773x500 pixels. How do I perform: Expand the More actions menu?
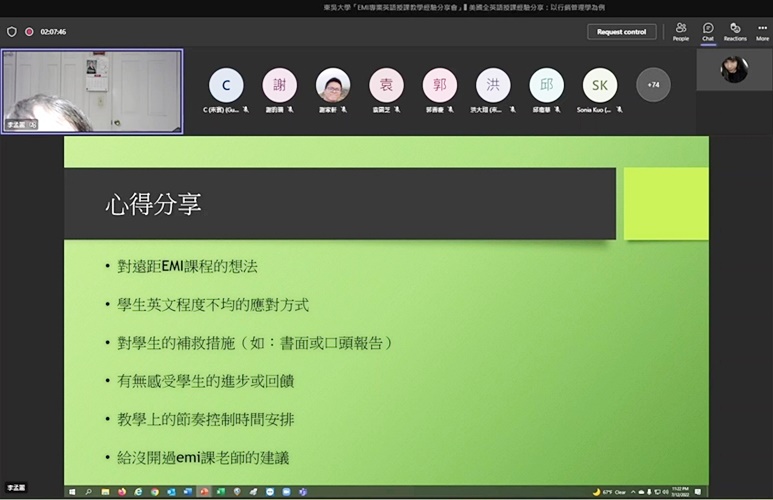[762, 31]
